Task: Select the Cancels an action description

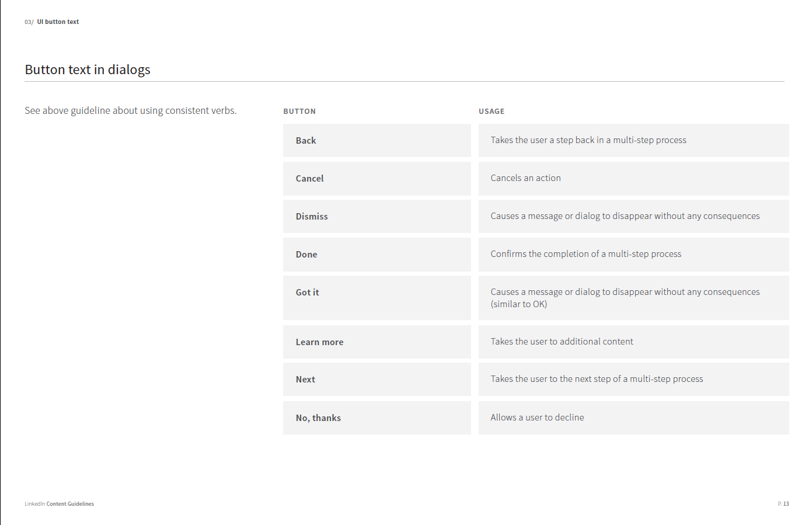Action: [x=525, y=178]
